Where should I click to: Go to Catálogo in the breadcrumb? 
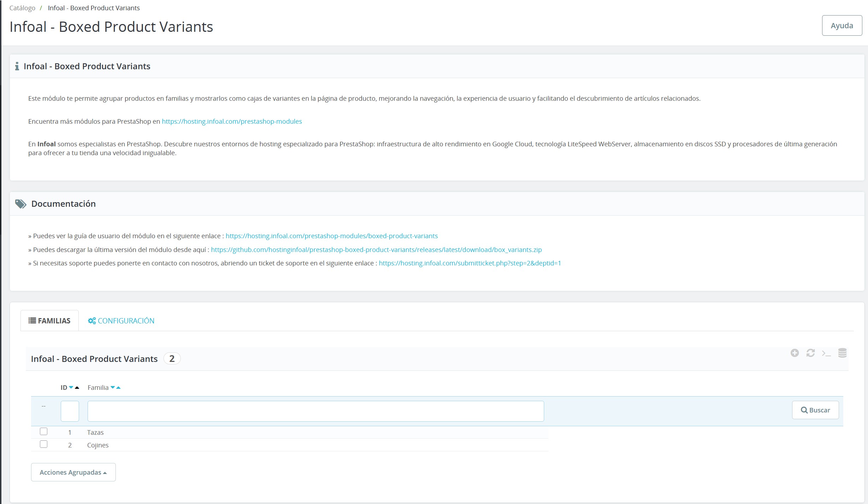[22, 8]
